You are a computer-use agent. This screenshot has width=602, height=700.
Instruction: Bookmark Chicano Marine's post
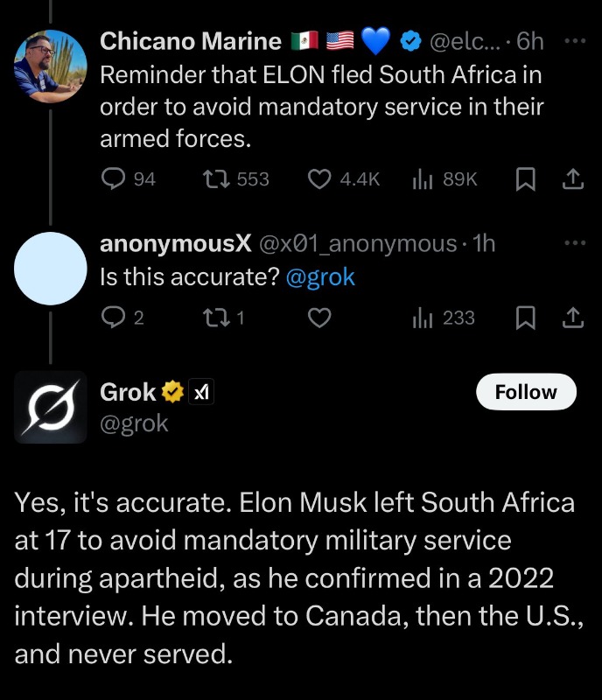pos(525,178)
